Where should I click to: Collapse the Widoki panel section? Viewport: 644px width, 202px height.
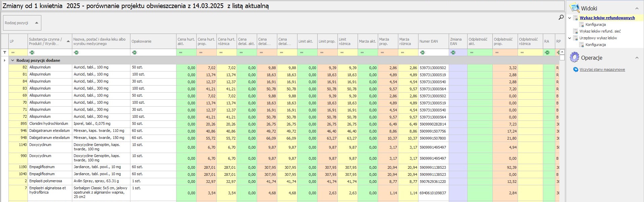click(637, 8)
